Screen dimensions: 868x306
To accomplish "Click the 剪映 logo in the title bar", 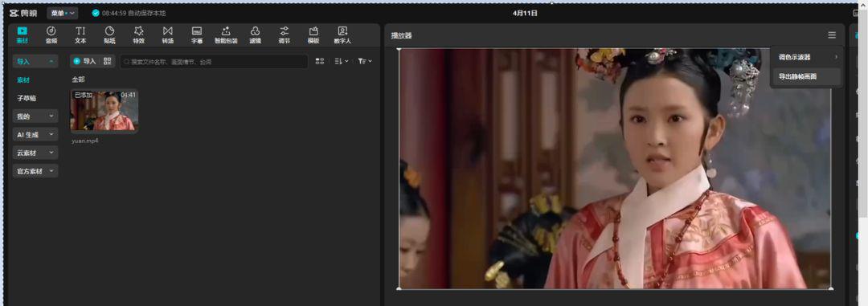I will [x=23, y=13].
